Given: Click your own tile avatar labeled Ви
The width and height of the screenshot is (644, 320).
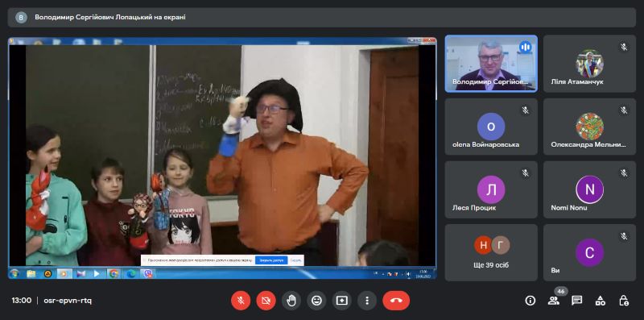Looking at the screenshot, I should point(589,252).
